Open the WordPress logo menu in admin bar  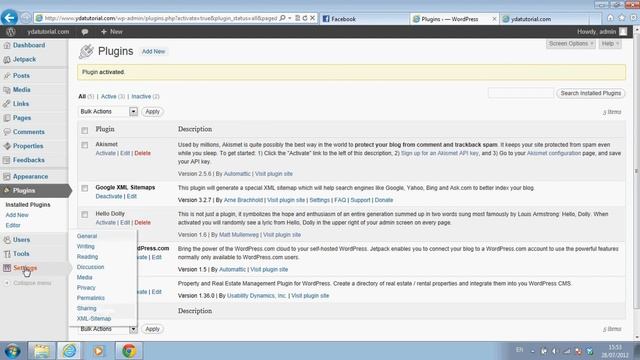click(x=11, y=31)
